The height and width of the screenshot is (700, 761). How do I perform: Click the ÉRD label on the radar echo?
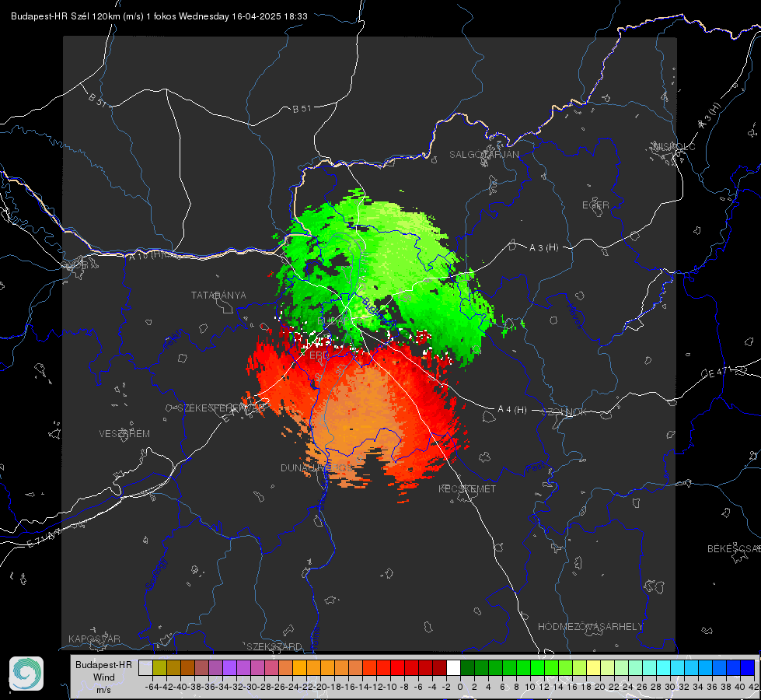pos(319,355)
